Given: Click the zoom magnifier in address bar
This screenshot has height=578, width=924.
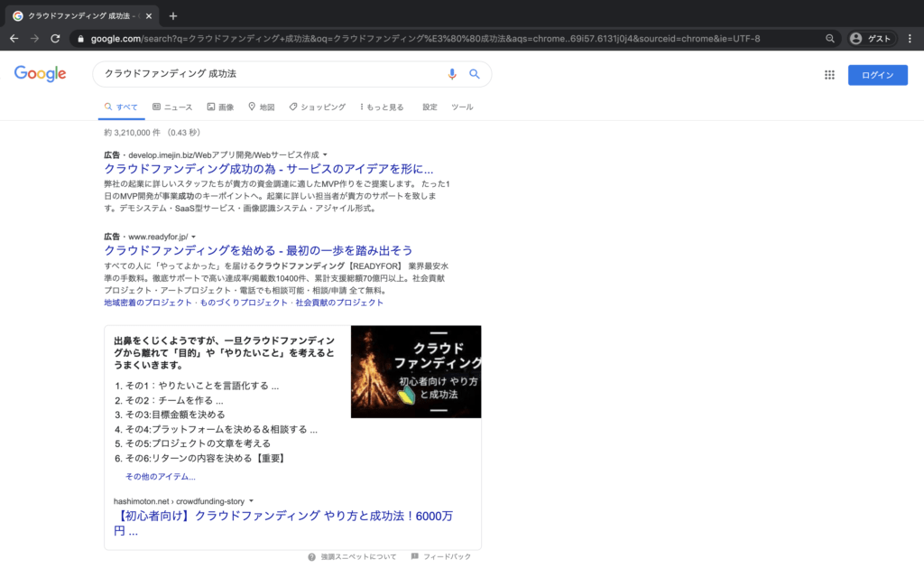Looking at the screenshot, I should tap(830, 38).
